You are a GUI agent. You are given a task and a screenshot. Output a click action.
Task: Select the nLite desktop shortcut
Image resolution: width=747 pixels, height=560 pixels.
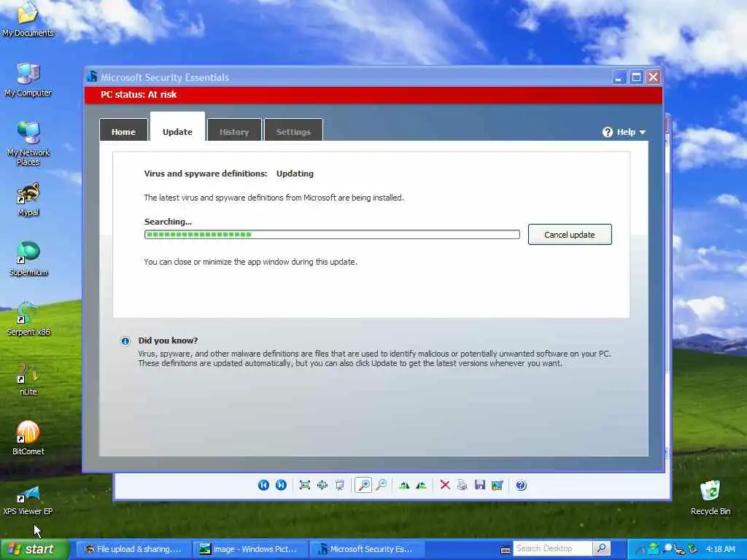pyautogui.click(x=28, y=379)
